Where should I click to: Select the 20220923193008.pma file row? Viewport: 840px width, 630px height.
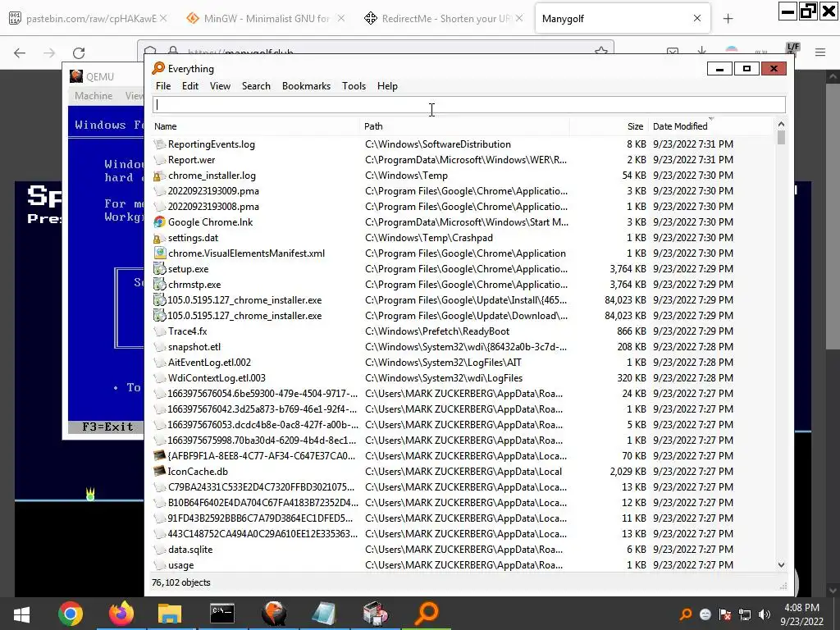coord(443,206)
